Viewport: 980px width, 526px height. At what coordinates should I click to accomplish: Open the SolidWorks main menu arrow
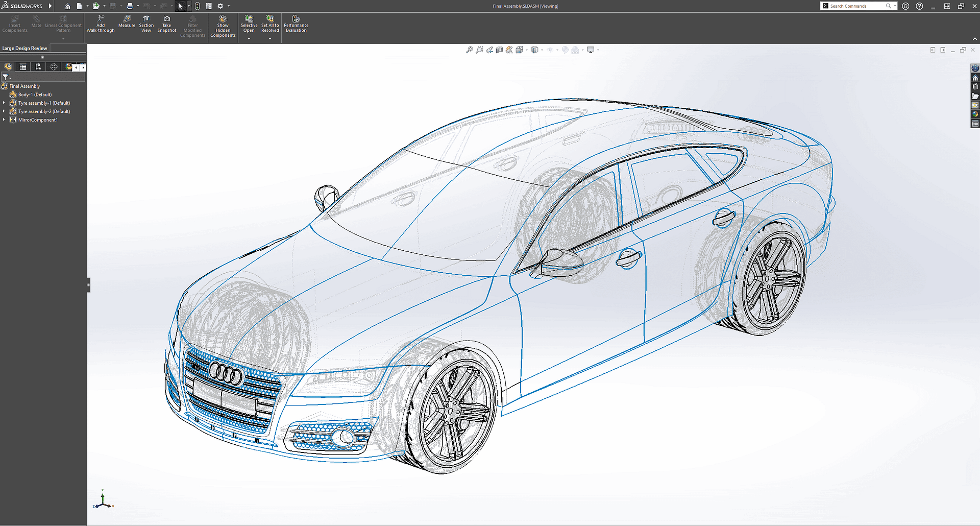point(50,6)
